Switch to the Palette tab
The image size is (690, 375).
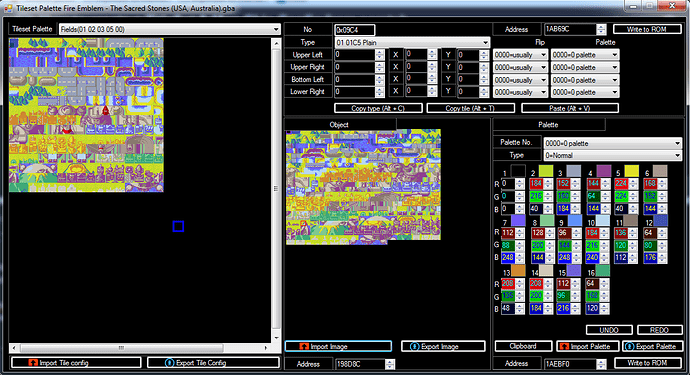tap(548, 125)
